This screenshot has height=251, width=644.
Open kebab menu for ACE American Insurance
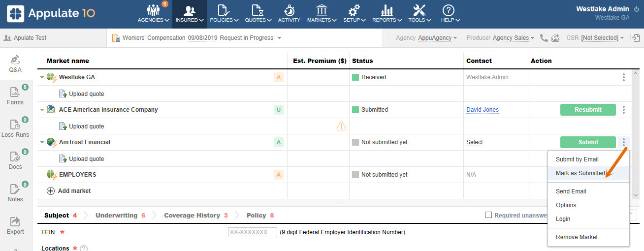(x=624, y=110)
